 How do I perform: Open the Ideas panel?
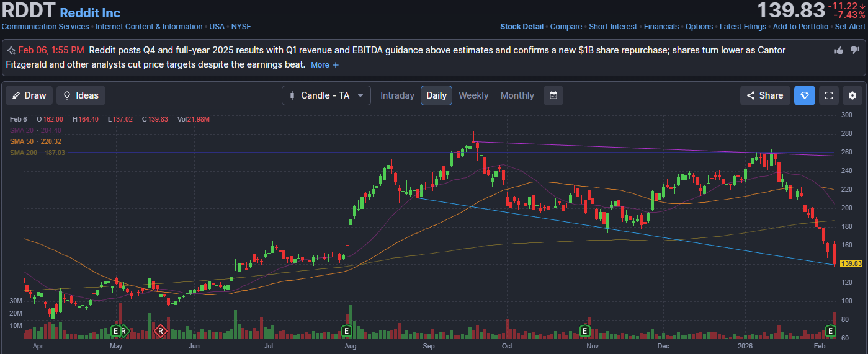point(81,95)
